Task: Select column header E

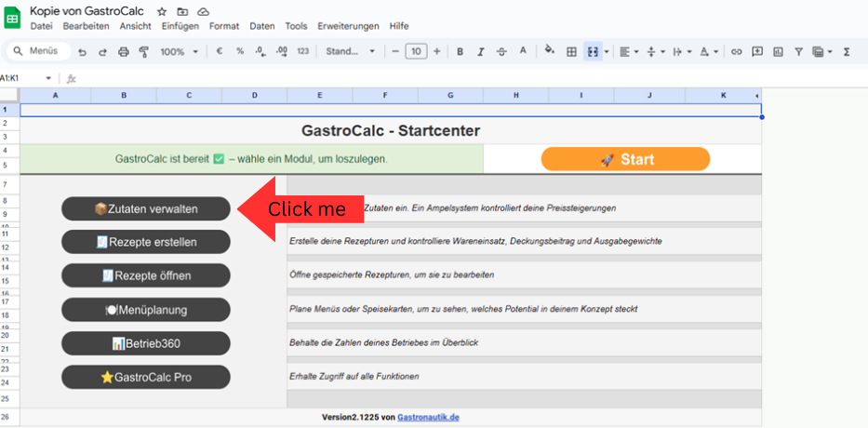Action: (x=319, y=96)
